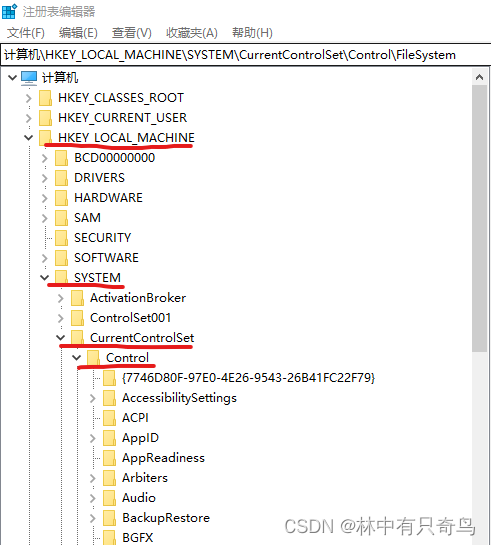This screenshot has height=545, width=491.
Task: Expand DRIVERS key chevron
Action: [x=44, y=178]
